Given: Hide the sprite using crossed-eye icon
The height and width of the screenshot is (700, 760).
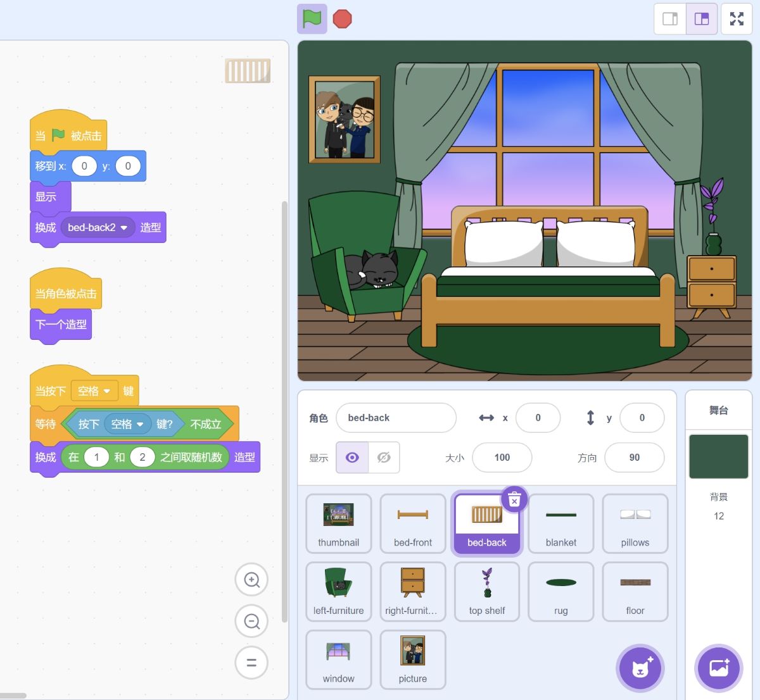Looking at the screenshot, I should [384, 458].
